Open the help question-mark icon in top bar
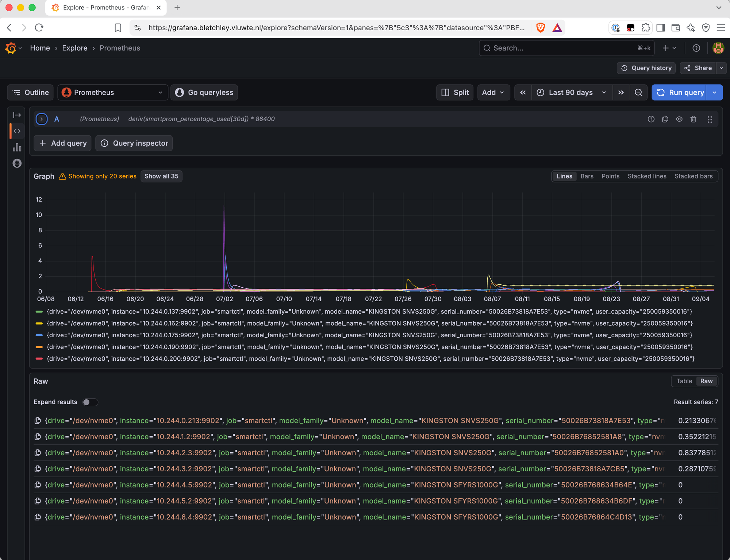 coord(696,48)
